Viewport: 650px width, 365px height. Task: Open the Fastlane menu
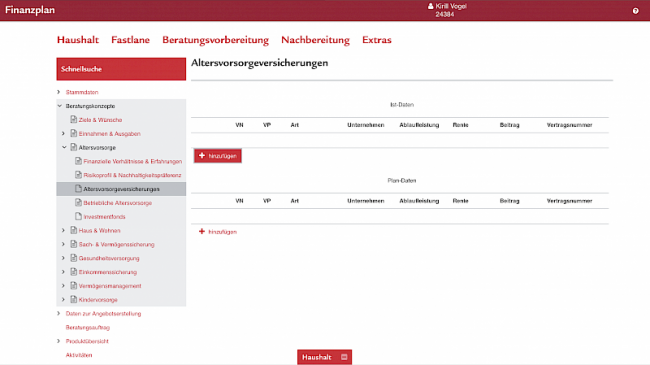pos(130,40)
